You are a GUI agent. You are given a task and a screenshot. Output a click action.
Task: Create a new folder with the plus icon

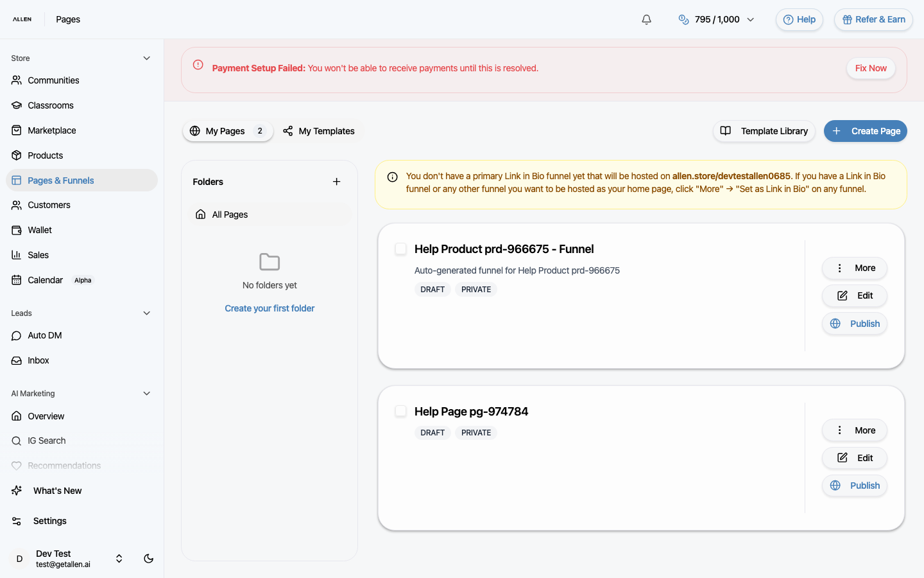tap(336, 181)
